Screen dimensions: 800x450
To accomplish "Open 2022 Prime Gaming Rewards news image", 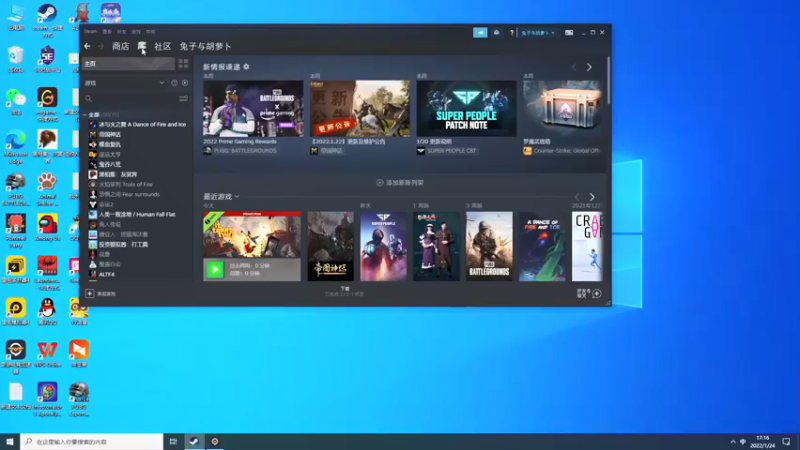I will 253,108.
